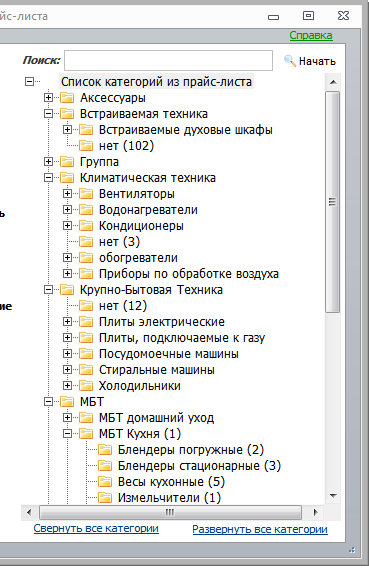369x568 pixels.
Task: Collapse the МБТ category
Action: click(48, 401)
